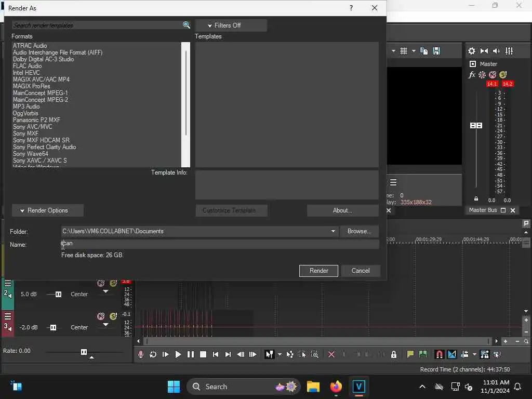Select ATRAC Audio format

[x=30, y=46]
